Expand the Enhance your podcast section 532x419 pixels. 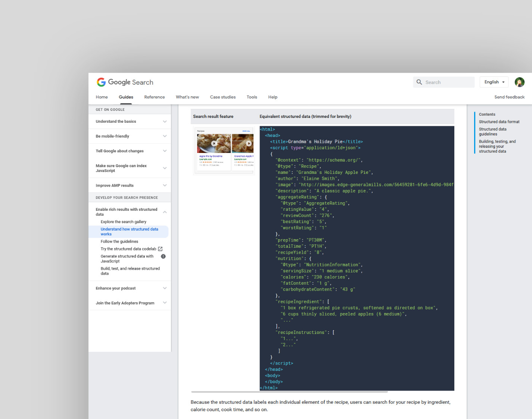(165, 288)
